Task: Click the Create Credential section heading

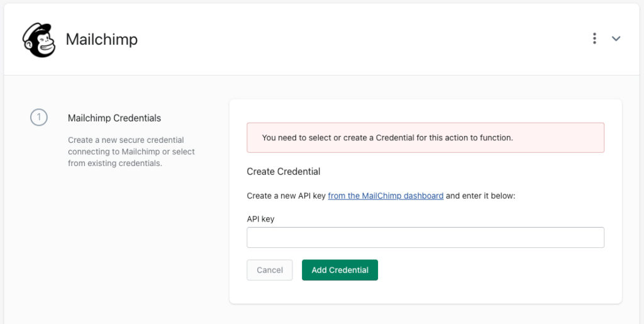Action: pyautogui.click(x=284, y=172)
